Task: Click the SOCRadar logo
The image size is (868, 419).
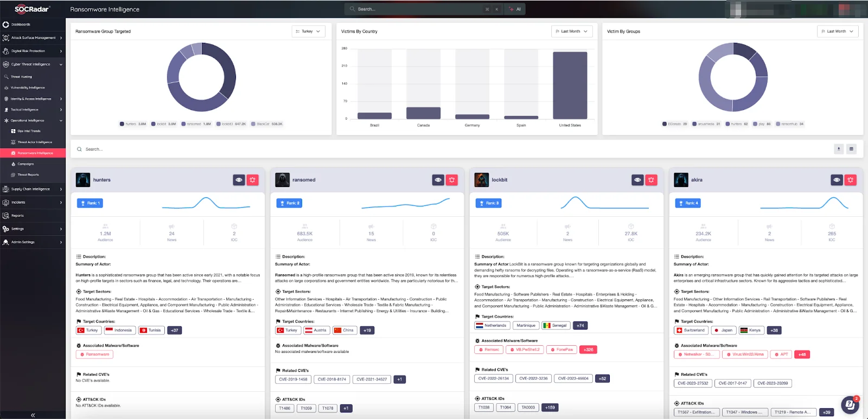Action: tap(32, 9)
